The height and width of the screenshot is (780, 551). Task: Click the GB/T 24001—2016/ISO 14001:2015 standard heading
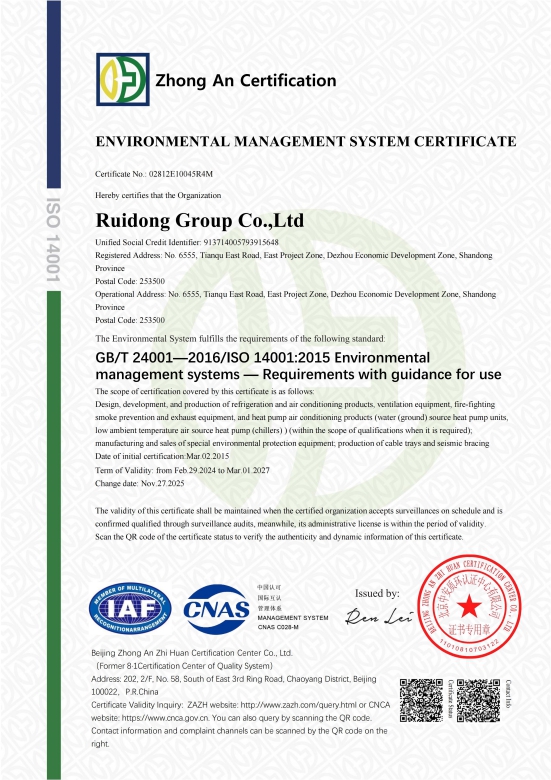(298, 366)
